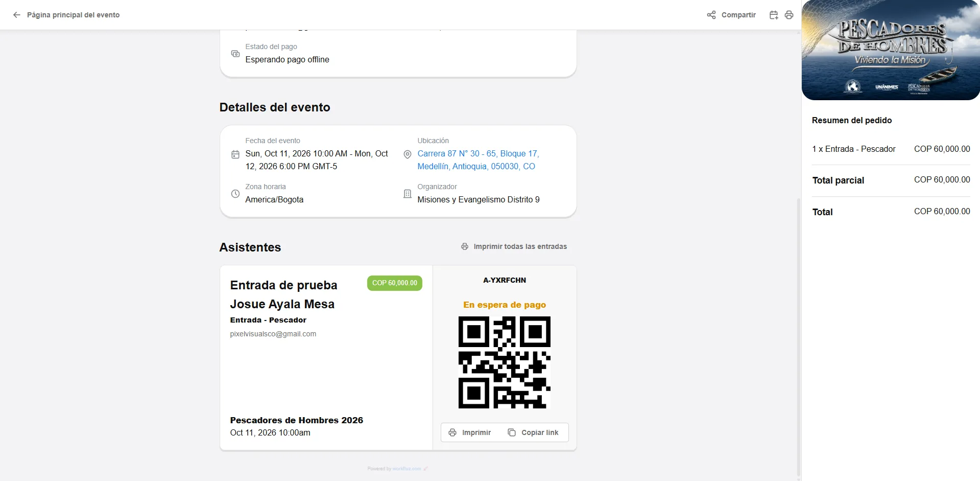Screen dimensions: 980x481
Task: Click the workfluz.com link in footer
Action: click(407, 469)
